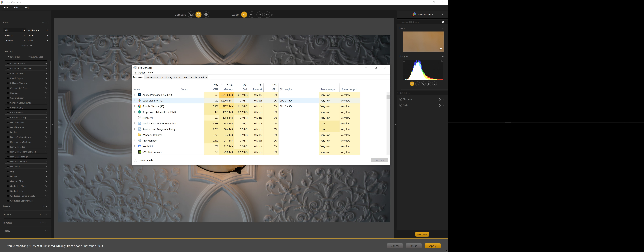The image size is (644, 252).
Task: Click the Save preset button
Action: (x=422, y=234)
